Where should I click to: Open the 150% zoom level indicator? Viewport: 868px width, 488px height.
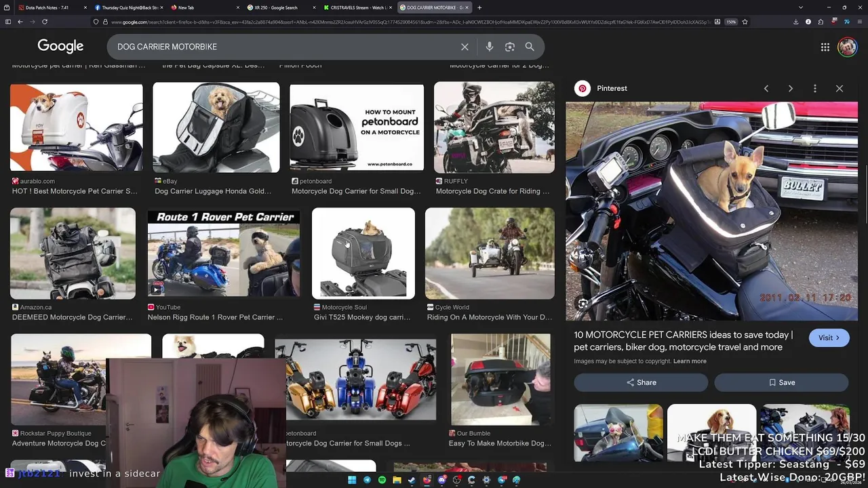(x=731, y=22)
